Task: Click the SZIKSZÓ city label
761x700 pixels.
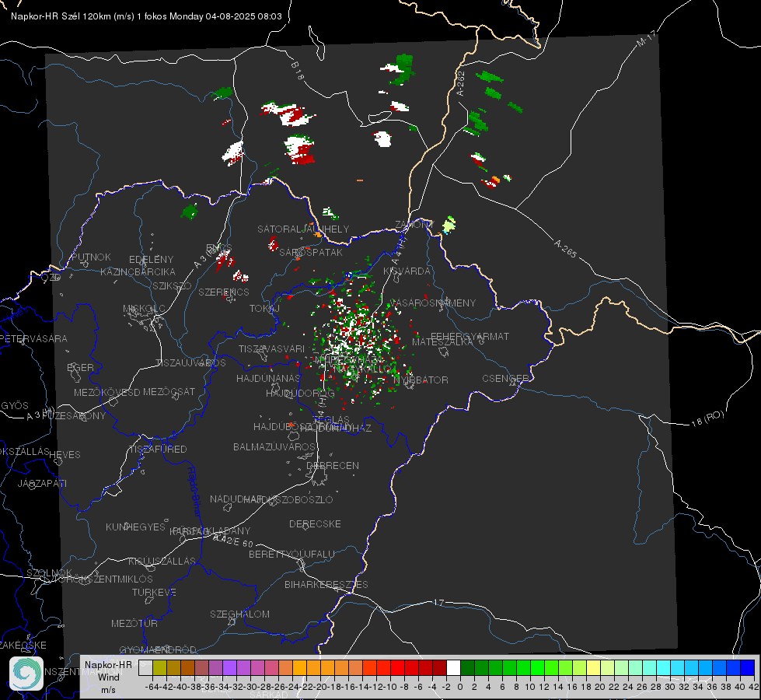Action: tap(173, 285)
